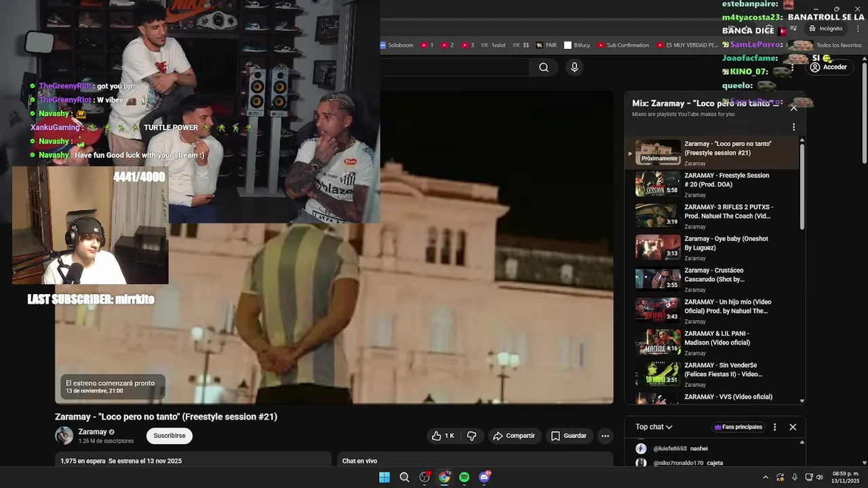This screenshot has width=868, height=488.
Task: Open 1xslot bookmark
Action: (493, 45)
